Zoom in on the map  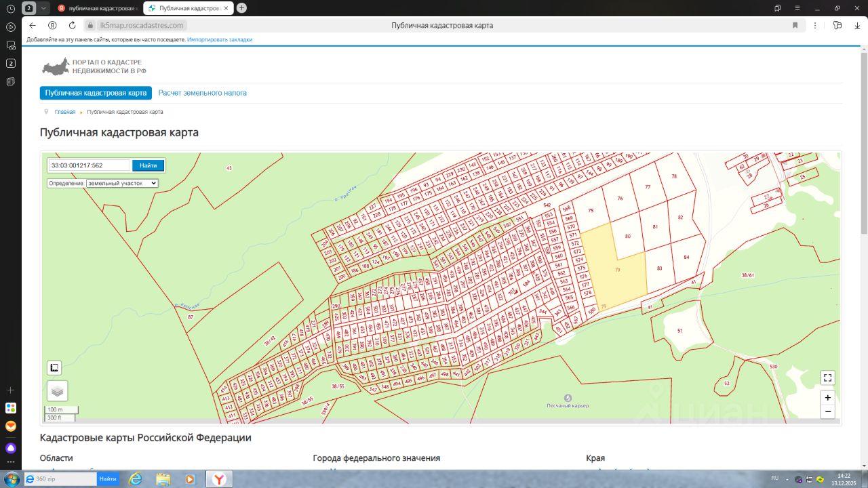click(x=827, y=398)
